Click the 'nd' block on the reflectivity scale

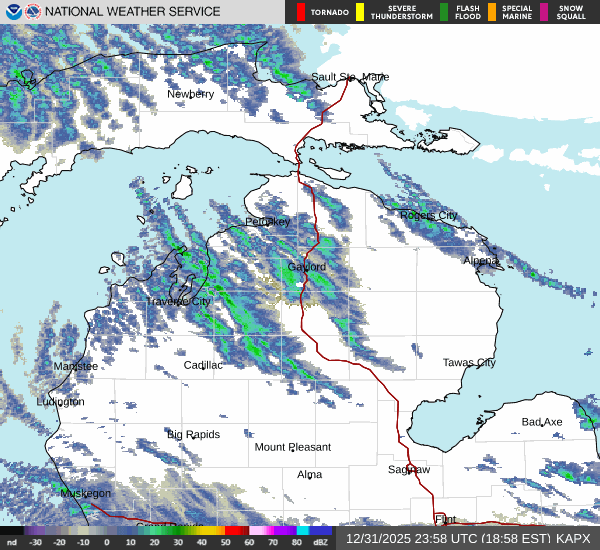pyautogui.click(x=12, y=541)
